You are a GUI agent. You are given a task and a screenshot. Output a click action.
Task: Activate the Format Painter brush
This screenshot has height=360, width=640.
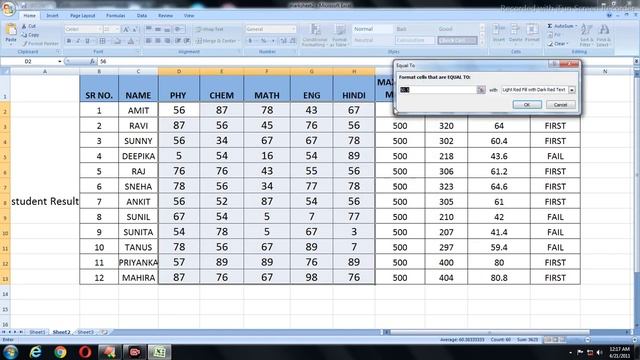click(x=40, y=43)
